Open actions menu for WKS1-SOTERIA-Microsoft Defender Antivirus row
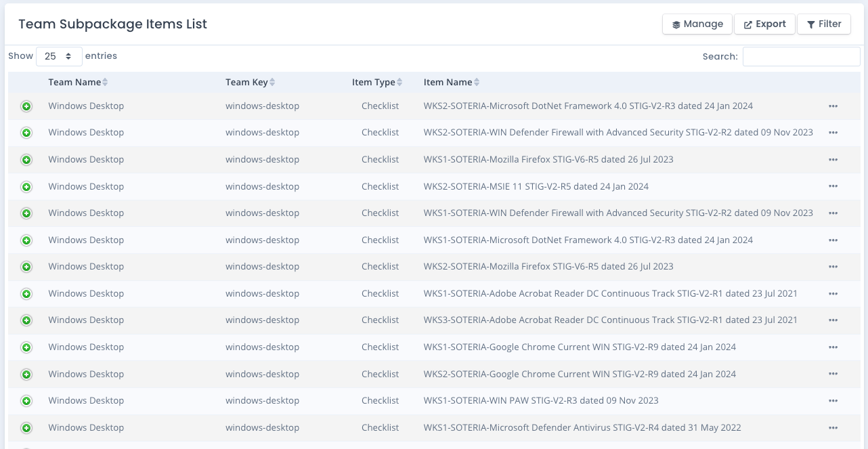This screenshot has height=449, width=868. point(833,428)
